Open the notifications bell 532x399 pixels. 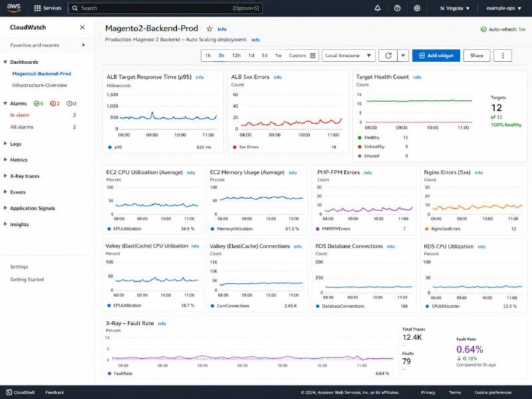377,8
